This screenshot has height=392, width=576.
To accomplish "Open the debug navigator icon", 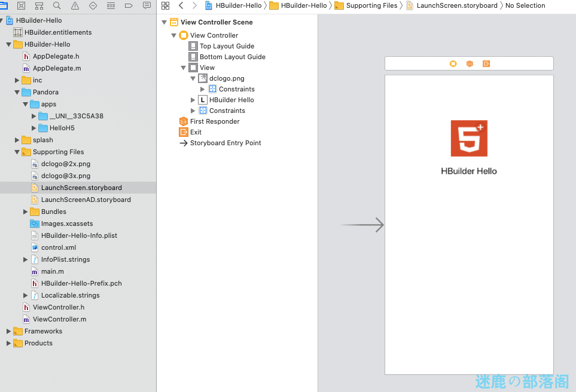I will click(111, 5).
